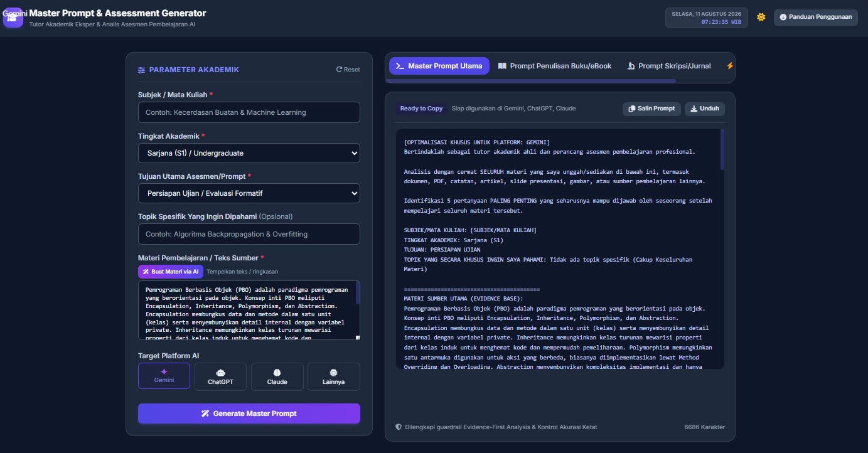Click the Siap digunakan di Gemini text
Viewport: 868px width, 453px height.
point(513,109)
